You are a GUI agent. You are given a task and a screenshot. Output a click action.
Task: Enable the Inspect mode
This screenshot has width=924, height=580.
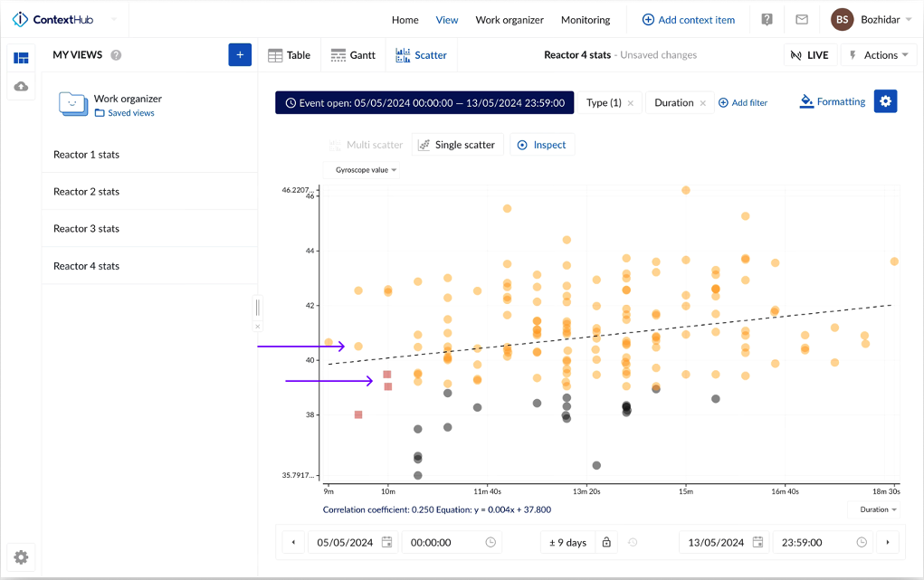541,145
